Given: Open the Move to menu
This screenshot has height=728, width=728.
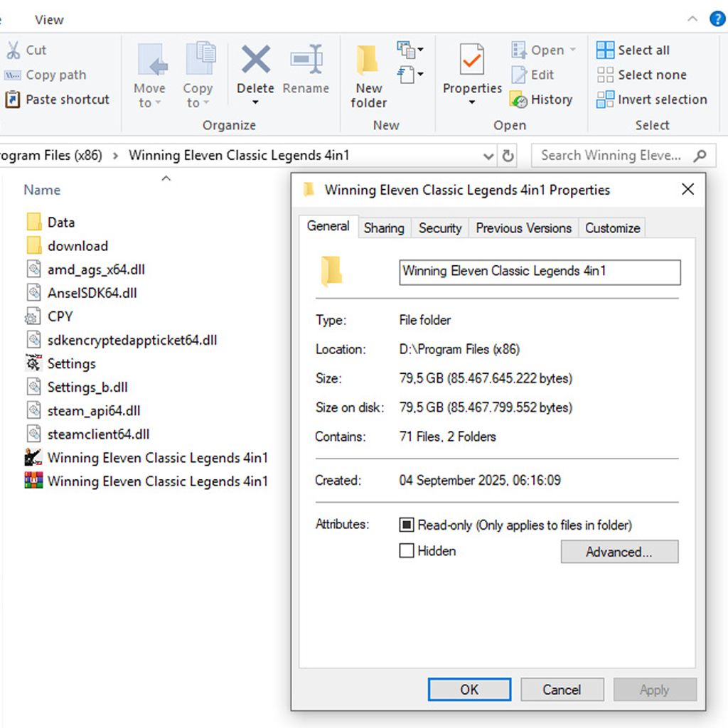Looking at the screenshot, I should [x=150, y=77].
